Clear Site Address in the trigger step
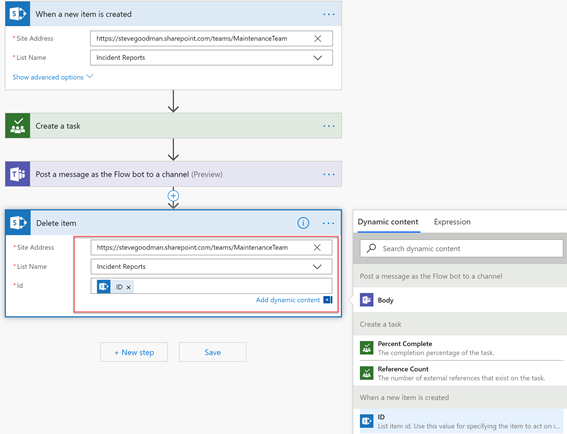567x434 pixels. (317, 39)
